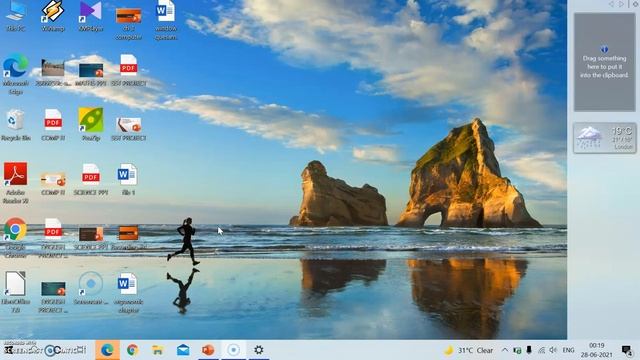Image resolution: width=640 pixels, height=360 pixels.
Task: Select the ENGLISH PROJECT PDF file
Action: coord(53,238)
